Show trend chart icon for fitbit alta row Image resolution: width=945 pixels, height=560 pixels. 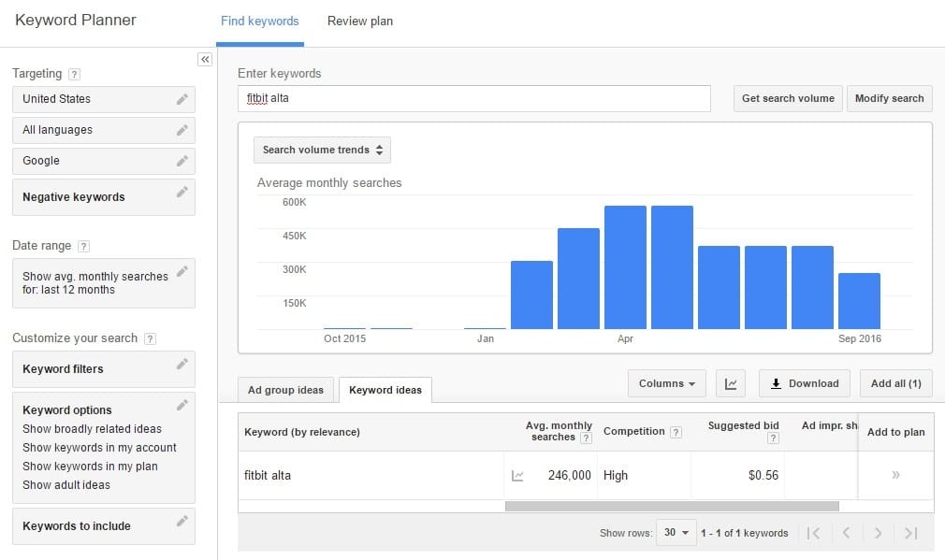pos(517,476)
